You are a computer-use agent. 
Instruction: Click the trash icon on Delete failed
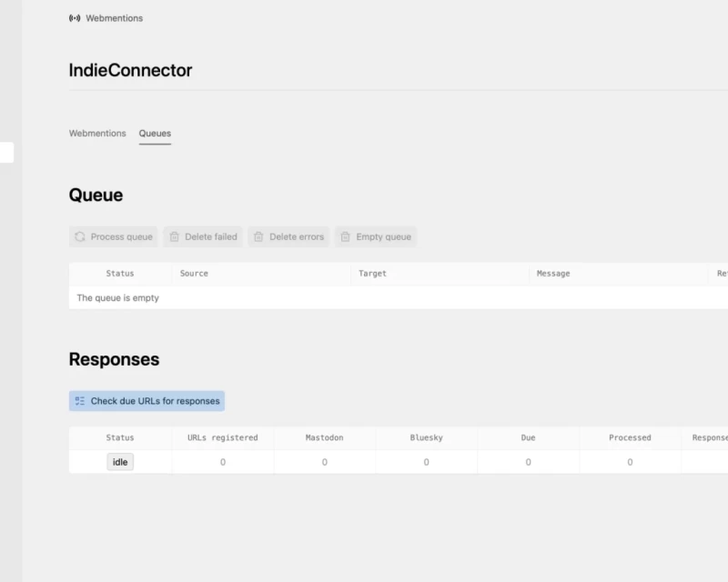point(175,236)
